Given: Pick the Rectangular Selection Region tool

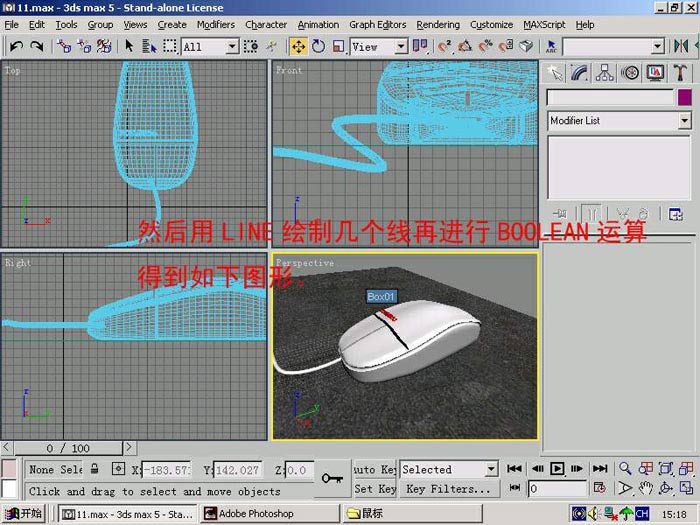Looking at the screenshot, I should [170, 46].
